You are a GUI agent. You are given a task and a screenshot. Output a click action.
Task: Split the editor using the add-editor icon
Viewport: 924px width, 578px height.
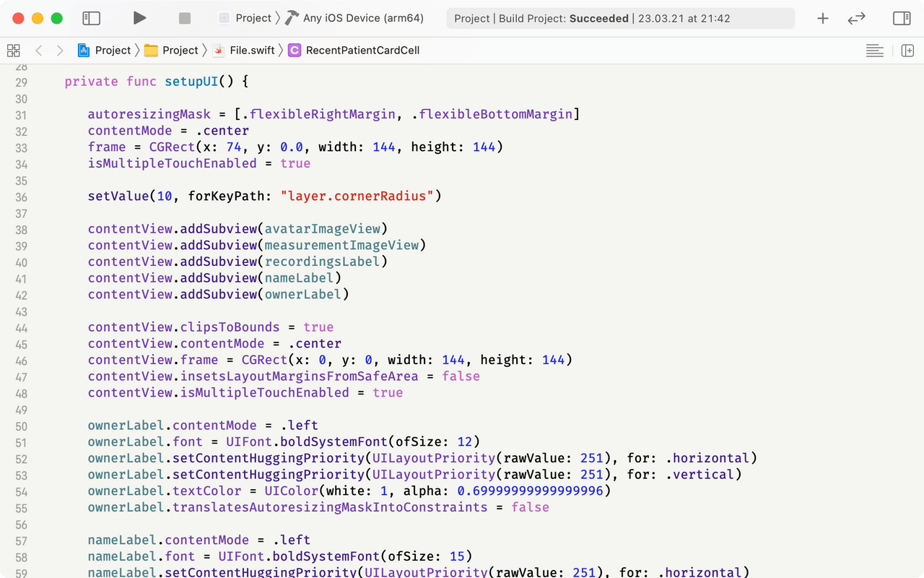(907, 50)
